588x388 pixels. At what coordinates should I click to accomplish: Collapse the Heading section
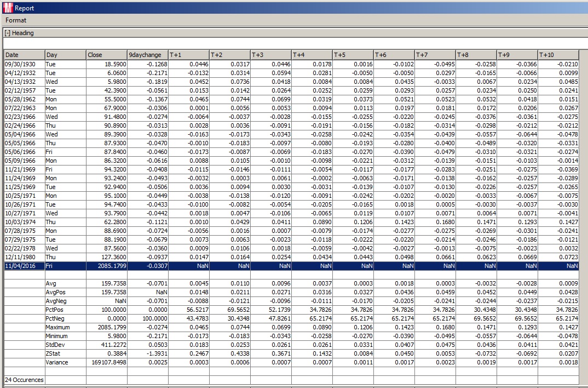click(8, 33)
